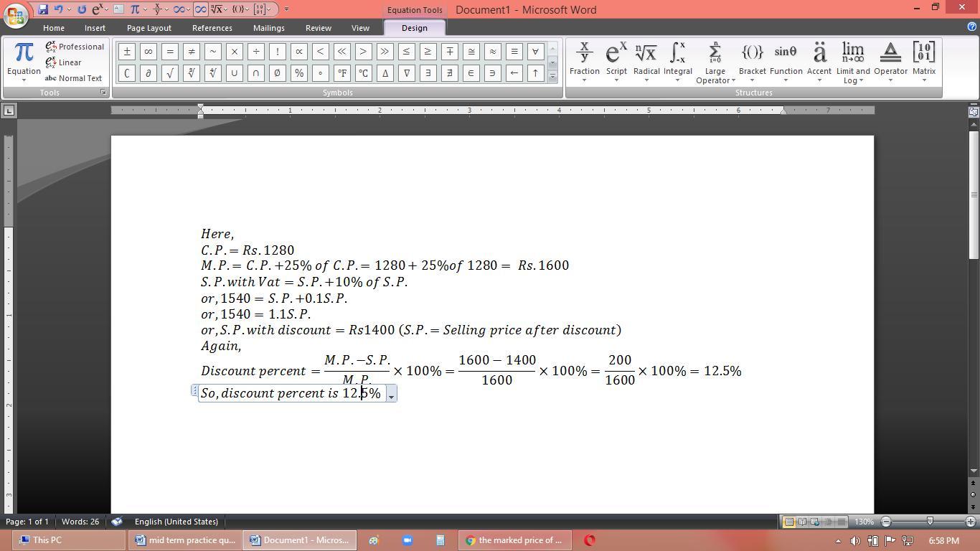This screenshot has height=551, width=980.
Task: Click the Words: 26 status indicator
Action: (x=80, y=522)
